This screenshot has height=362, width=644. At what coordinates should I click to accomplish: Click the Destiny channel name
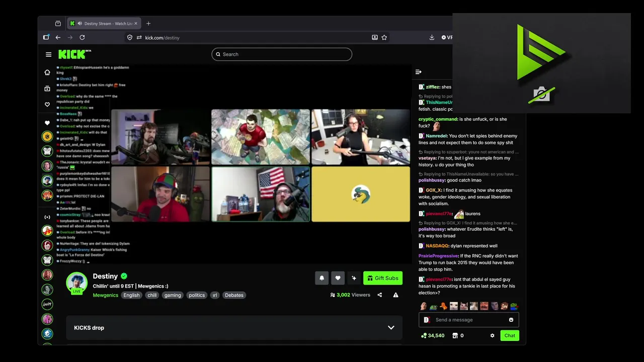click(105, 276)
